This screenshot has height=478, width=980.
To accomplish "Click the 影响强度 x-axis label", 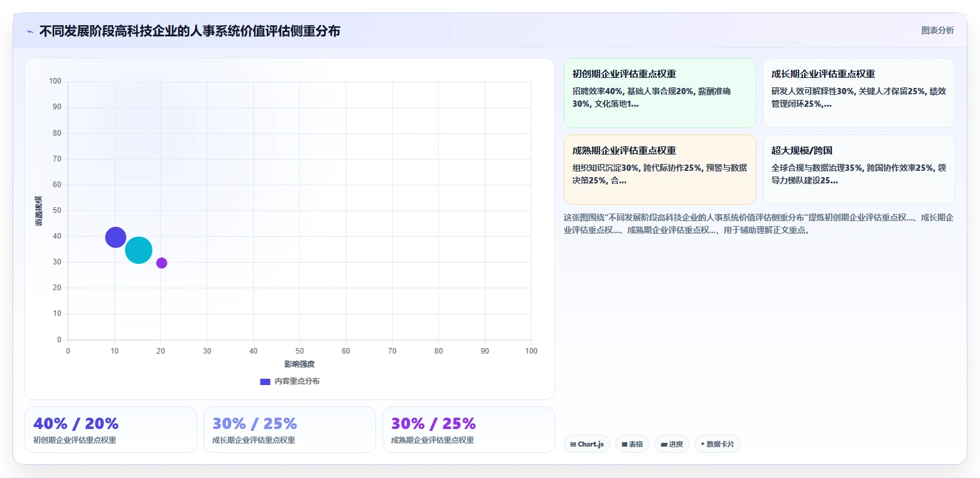I will tap(299, 364).
